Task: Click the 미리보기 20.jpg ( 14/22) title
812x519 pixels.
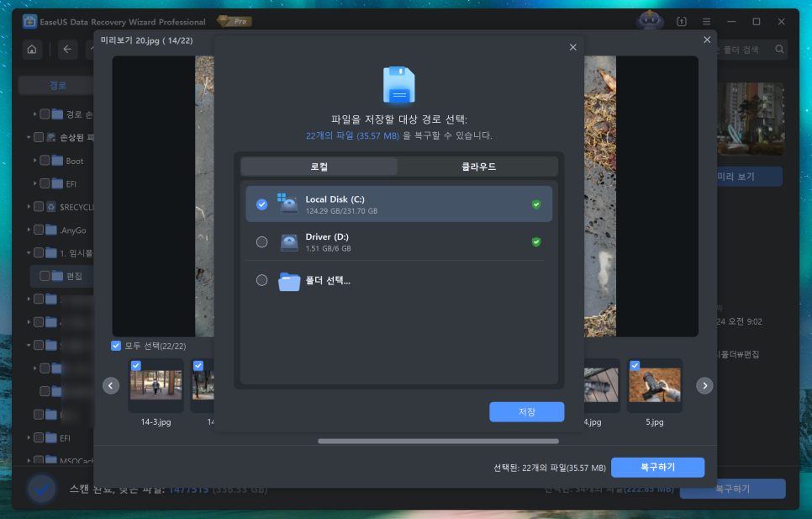Action: pyautogui.click(x=146, y=40)
